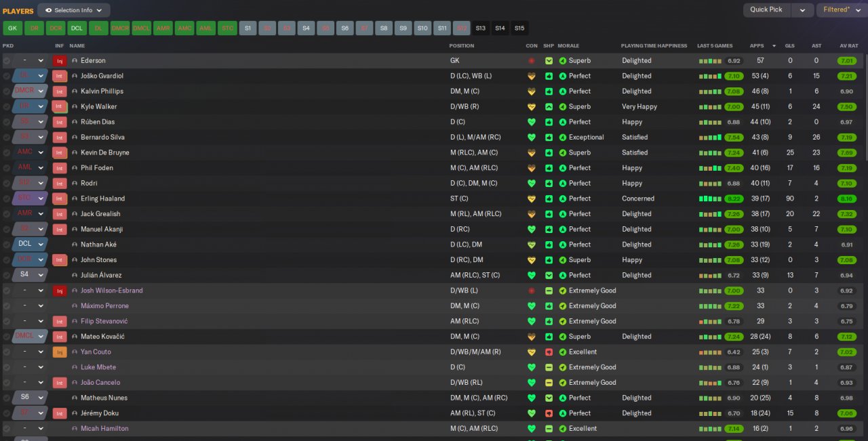The height and width of the screenshot is (441, 868).
Task: Click Phil Foden's green match sharpness icon
Action: [x=549, y=168]
